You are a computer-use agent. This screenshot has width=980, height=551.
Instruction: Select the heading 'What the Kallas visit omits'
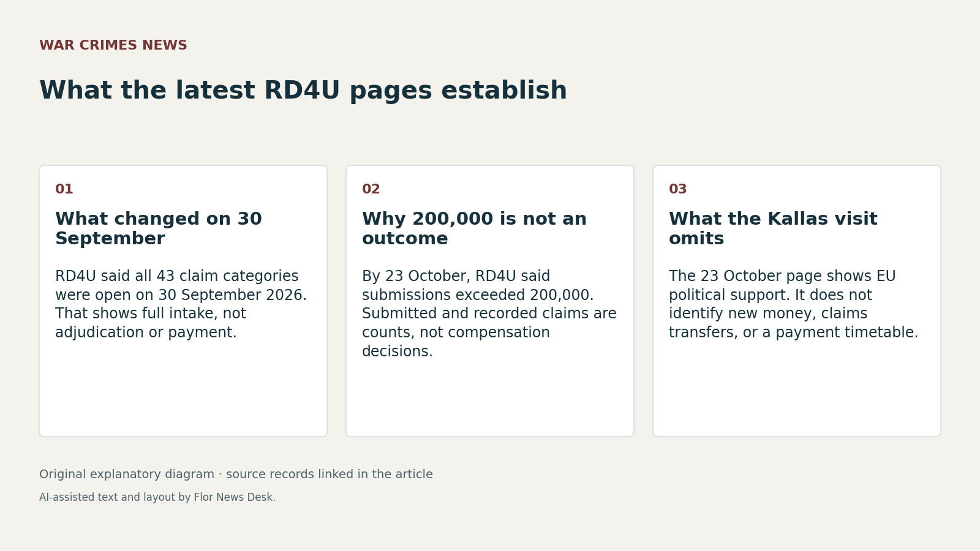click(x=773, y=229)
